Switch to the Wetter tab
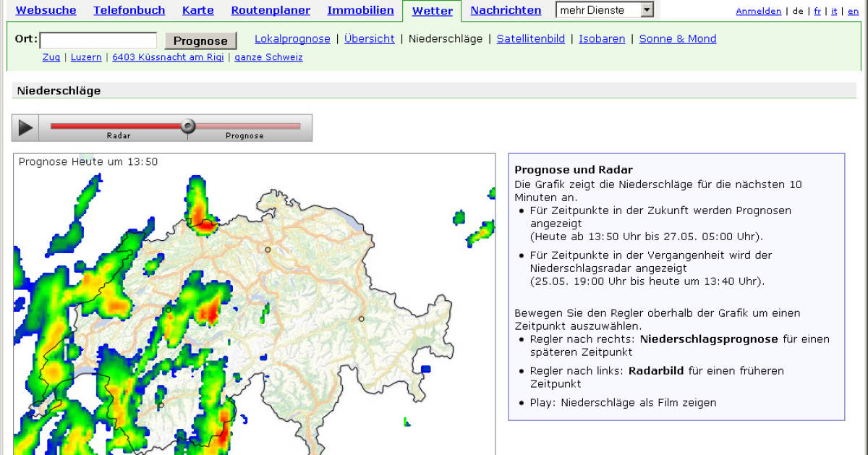Screen dimensions: 868x455 (432, 10)
